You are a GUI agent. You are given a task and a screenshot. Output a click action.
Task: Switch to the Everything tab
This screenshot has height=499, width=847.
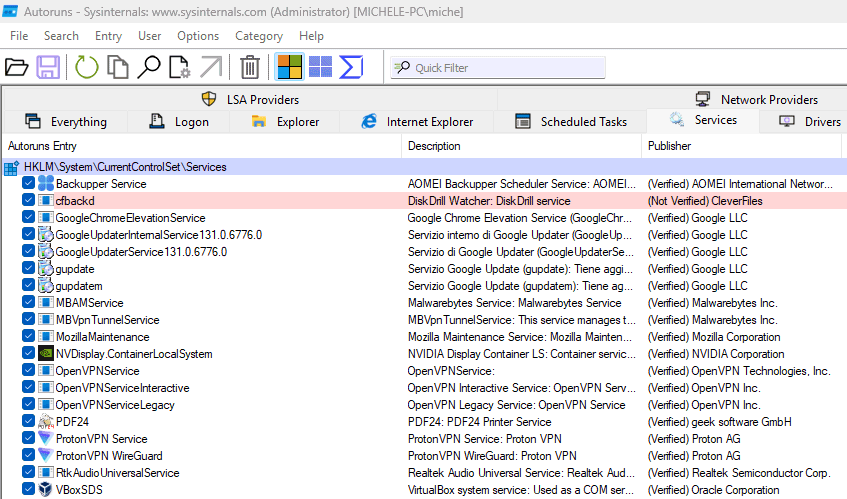pos(66,122)
